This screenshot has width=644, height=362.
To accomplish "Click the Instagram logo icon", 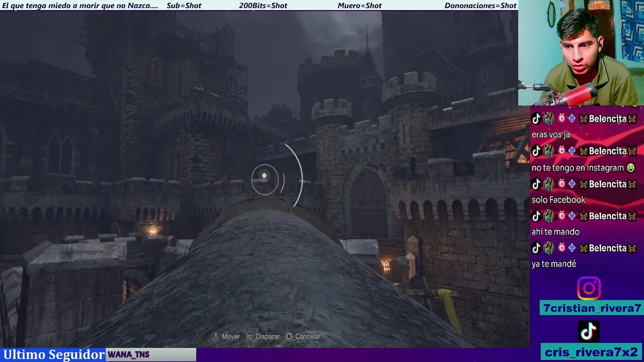I will coord(589,289).
